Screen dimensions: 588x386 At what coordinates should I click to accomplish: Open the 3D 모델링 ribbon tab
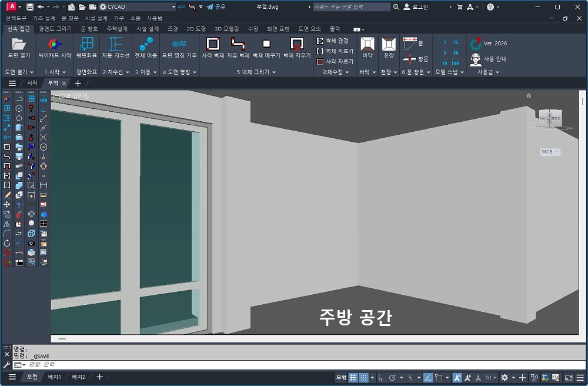(226, 28)
